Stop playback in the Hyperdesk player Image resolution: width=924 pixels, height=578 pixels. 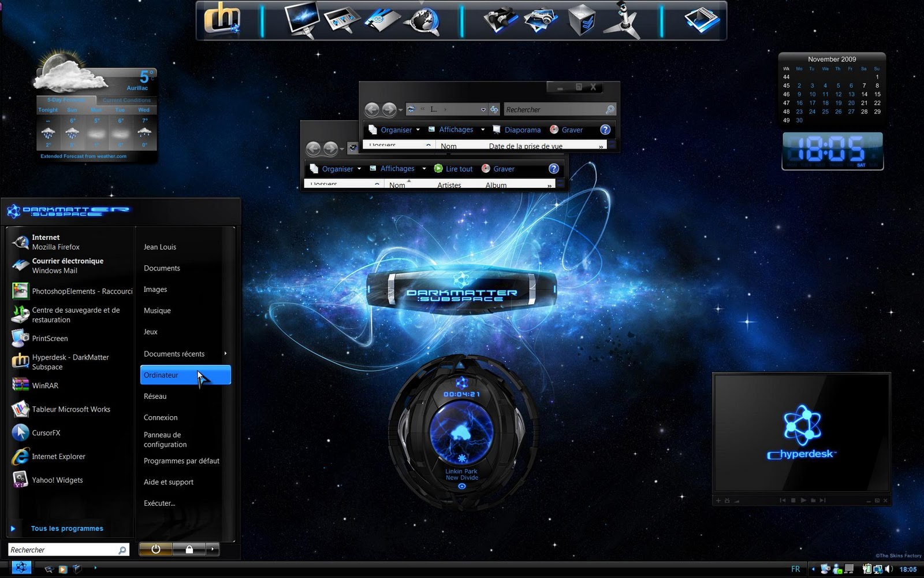pyautogui.click(x=793, y=501)
